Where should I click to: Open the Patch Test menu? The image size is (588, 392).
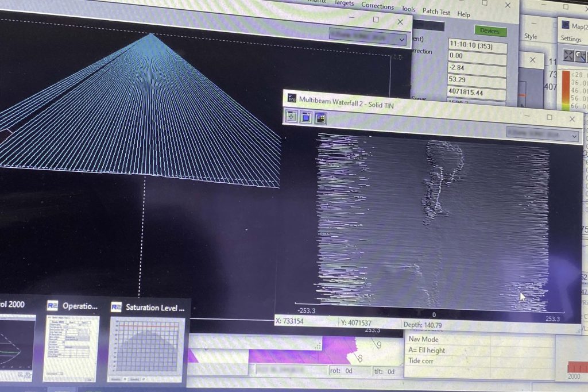point(436,11)
